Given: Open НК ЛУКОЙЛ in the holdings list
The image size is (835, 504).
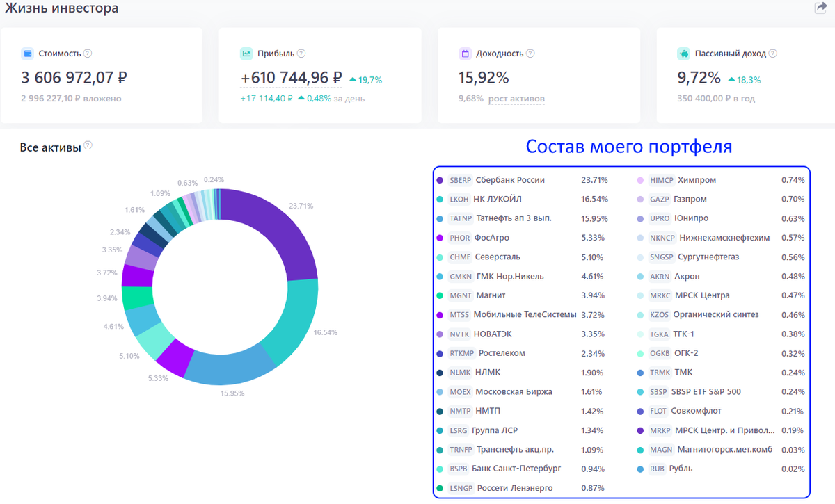Looking at the screenshot, I should 498,200.
